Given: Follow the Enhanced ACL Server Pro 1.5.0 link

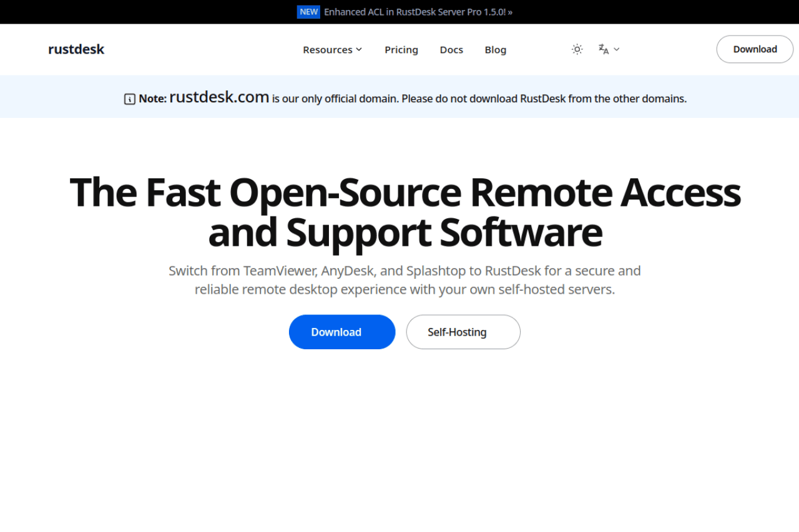Looking at the screenshot, I should click(x=418, y=11).
